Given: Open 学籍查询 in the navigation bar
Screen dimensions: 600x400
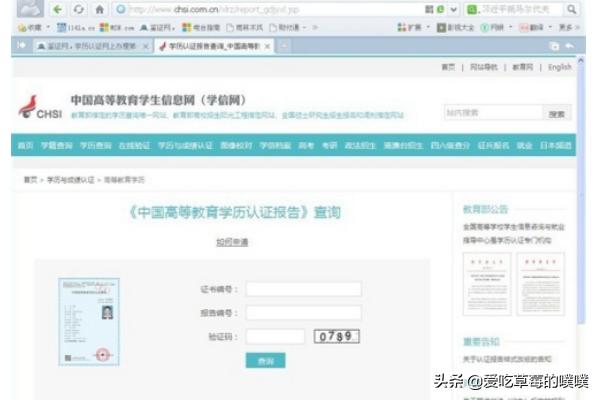Looking at the screenshot, I should tap(57, 145).
